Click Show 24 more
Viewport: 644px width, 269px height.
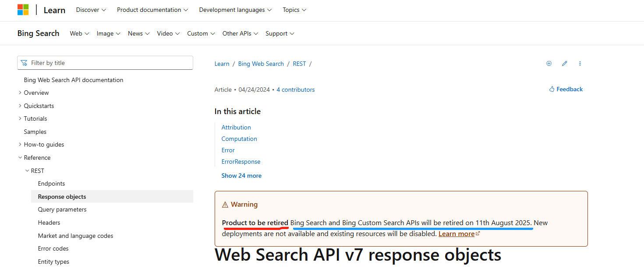(241, 176)
